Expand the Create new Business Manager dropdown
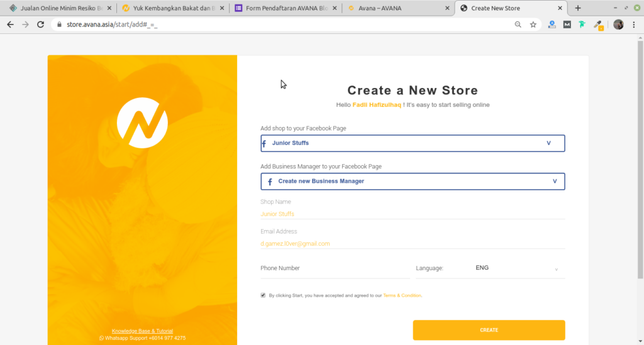 pos(413,182)
